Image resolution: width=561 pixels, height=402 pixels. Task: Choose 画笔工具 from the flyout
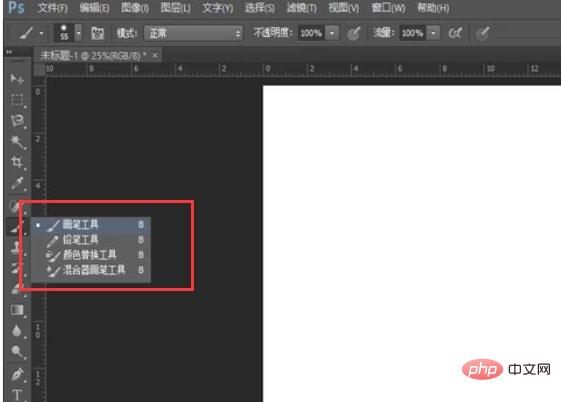coord(91,225)
